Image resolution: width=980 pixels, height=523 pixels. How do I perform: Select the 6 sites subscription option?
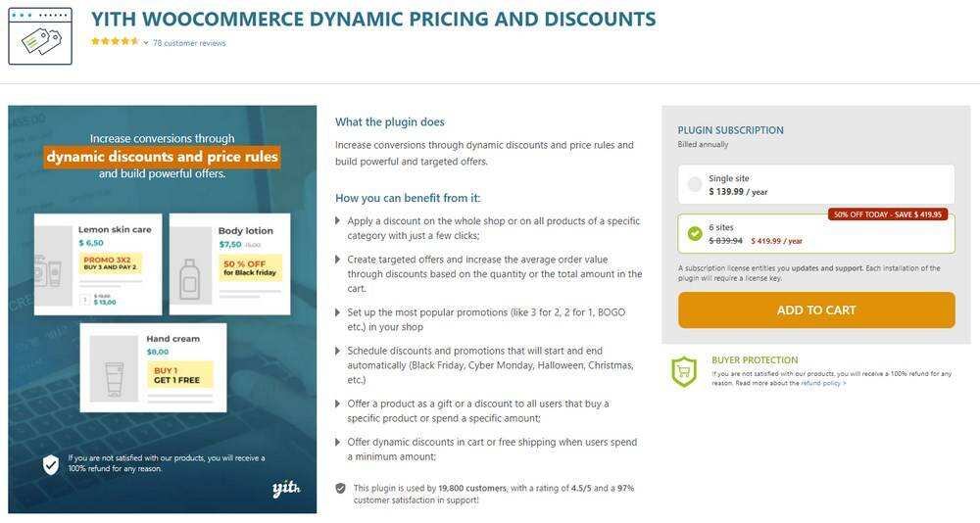pos(695,233)
